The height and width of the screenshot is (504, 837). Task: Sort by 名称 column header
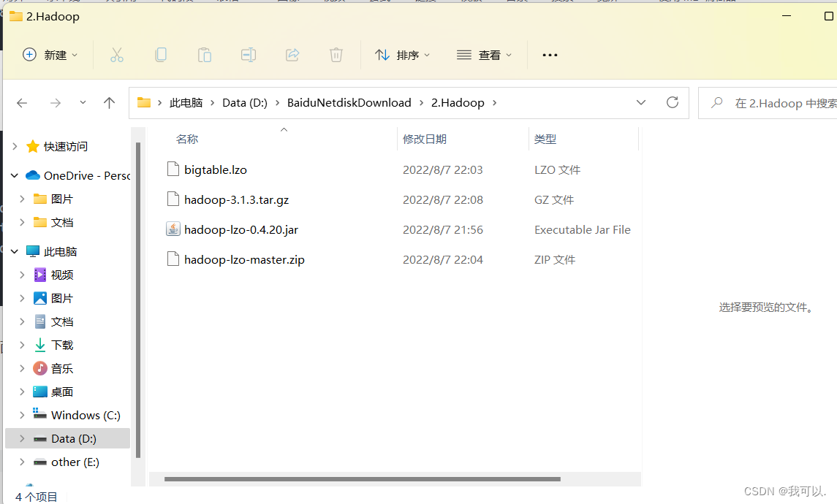tap(187, 140)
